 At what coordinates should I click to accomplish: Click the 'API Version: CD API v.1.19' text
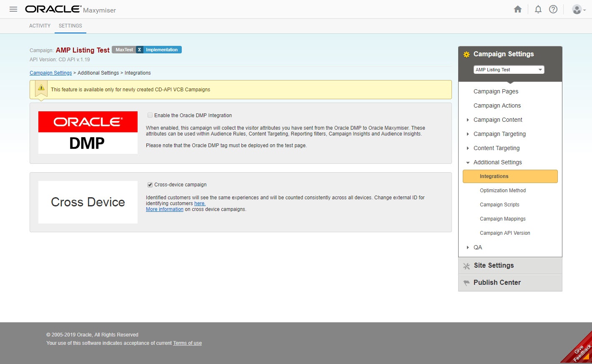click(60, 60)
